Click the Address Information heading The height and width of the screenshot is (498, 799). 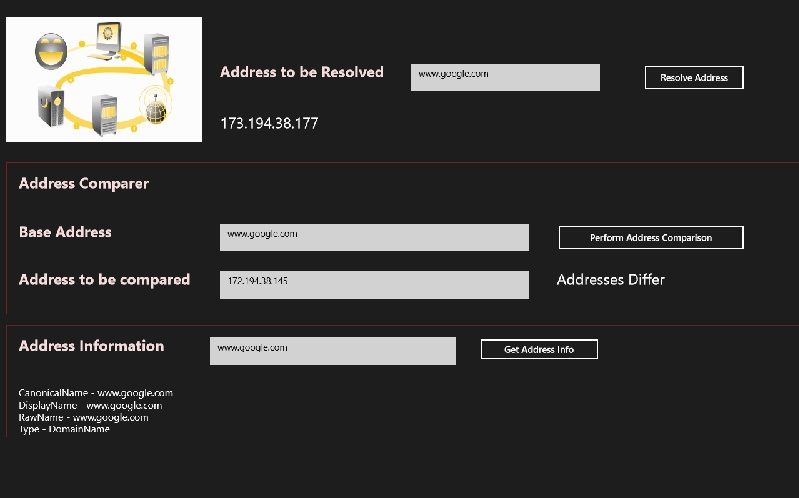91,346
